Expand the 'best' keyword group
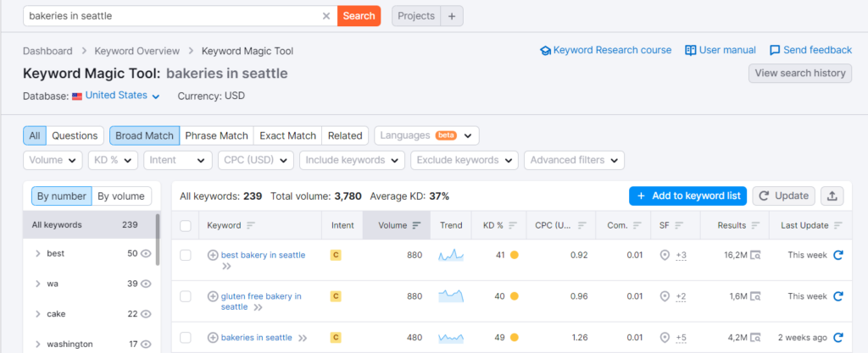The width and height of the screenshot is (868, 353). 38,254
